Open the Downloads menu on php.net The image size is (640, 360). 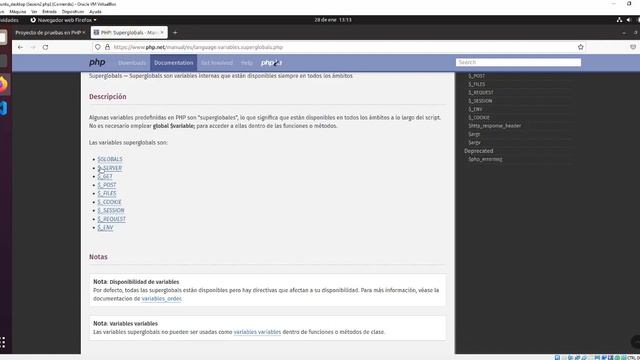click(132, 63)
